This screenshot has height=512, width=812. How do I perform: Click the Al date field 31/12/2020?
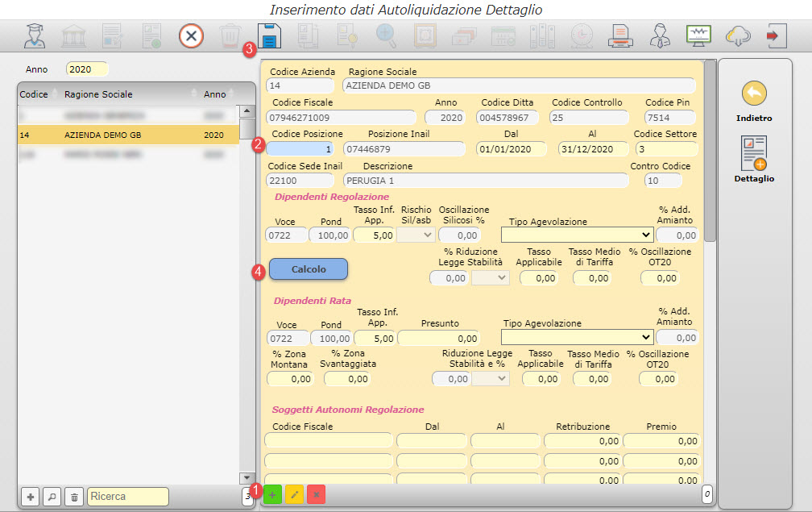coord(594,149)
